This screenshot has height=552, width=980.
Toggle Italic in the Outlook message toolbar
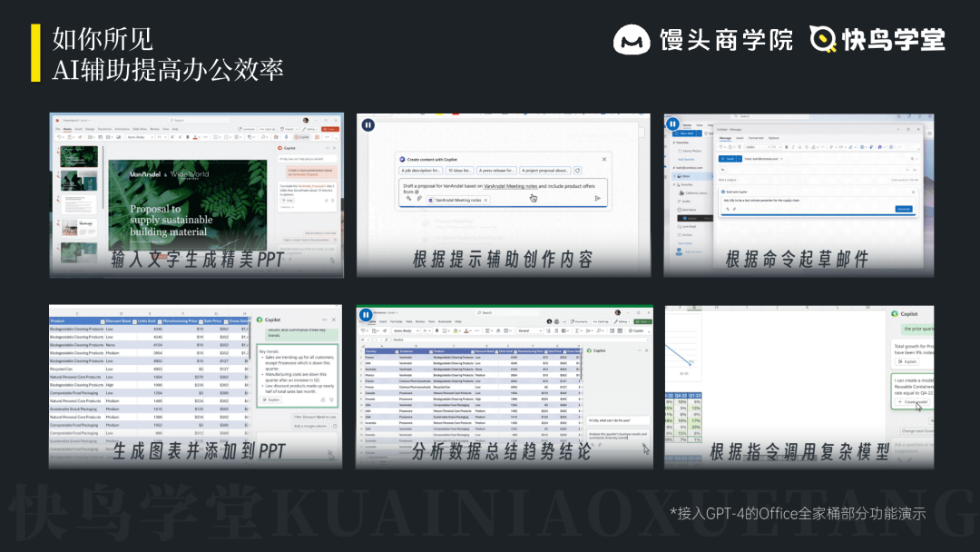coord(793,148)
